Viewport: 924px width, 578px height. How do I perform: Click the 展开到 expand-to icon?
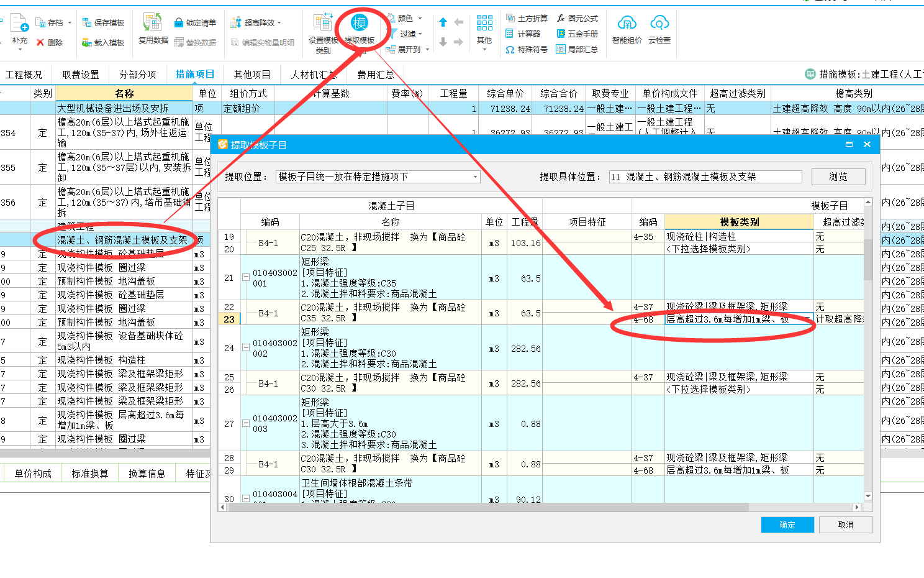[391, 50]
